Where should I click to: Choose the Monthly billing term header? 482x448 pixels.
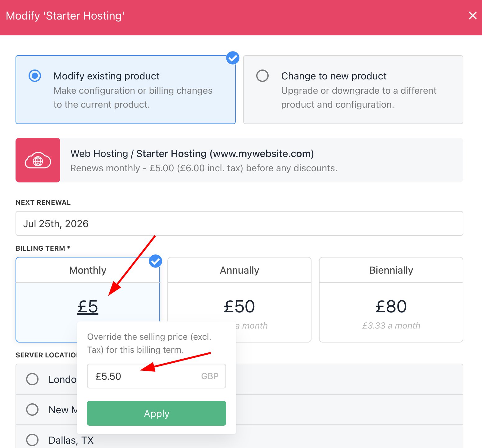[x=88, y=270]
